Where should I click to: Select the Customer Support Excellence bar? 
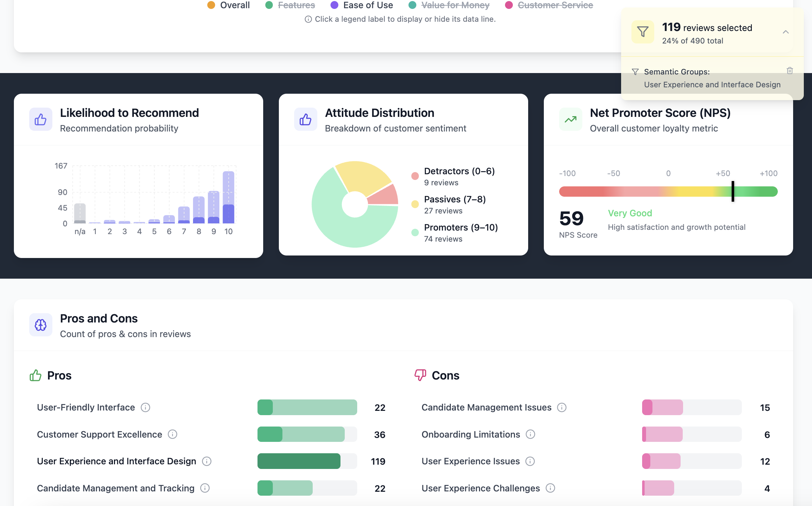[x=301, y=434]
